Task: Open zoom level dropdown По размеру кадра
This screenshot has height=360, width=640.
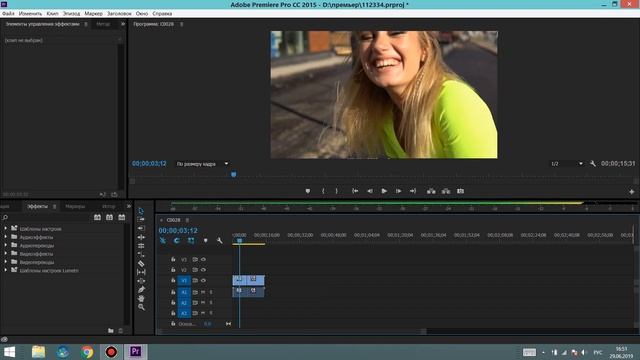Action: tap(202, 164)
